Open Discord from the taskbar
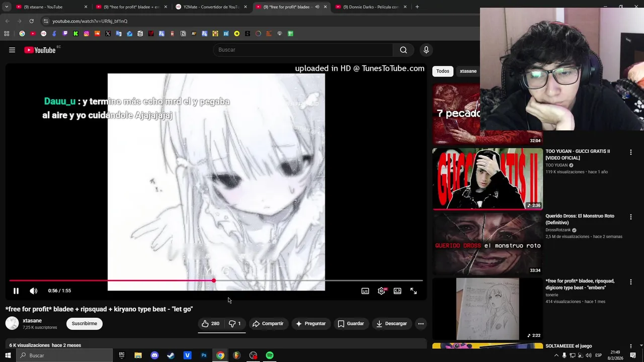Screen dimensions: 644x362 coord(154,355)
